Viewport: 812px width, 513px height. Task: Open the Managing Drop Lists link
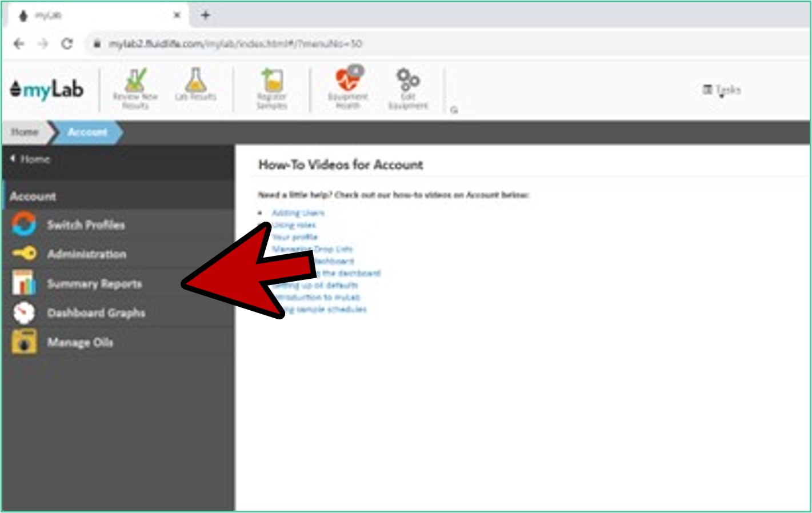click(312, 249)
